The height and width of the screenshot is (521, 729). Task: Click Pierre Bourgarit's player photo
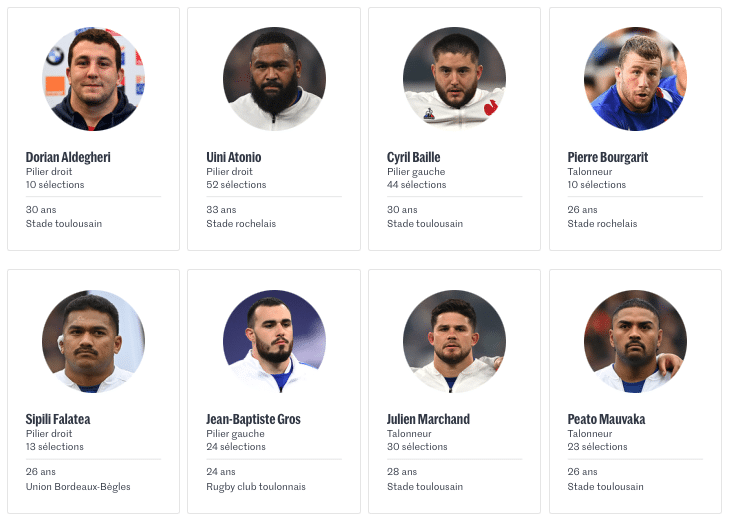click(x=635, y=79)
